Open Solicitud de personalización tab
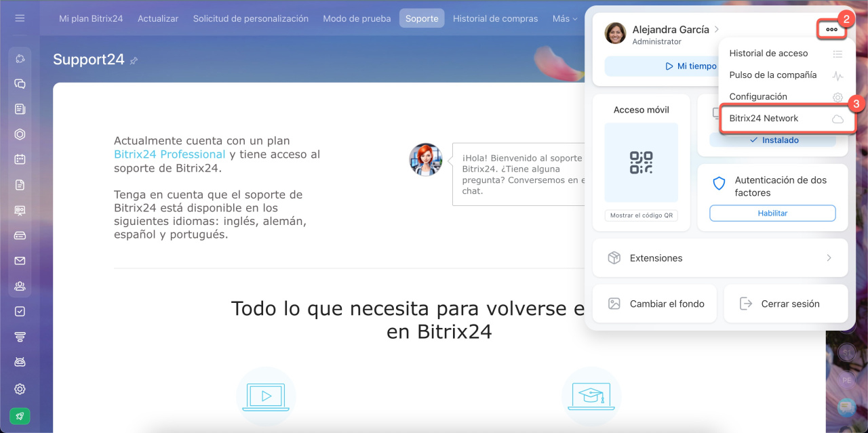 (251, 18)
